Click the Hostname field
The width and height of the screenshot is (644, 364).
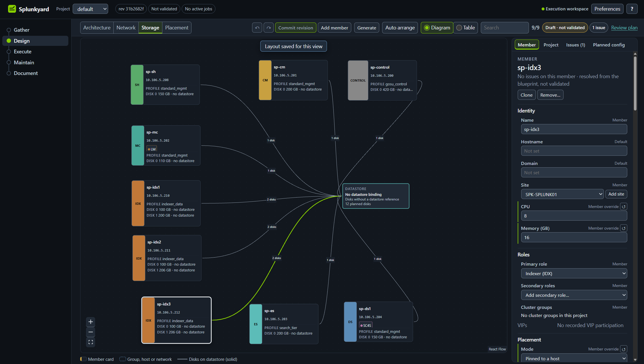[574, 151]
